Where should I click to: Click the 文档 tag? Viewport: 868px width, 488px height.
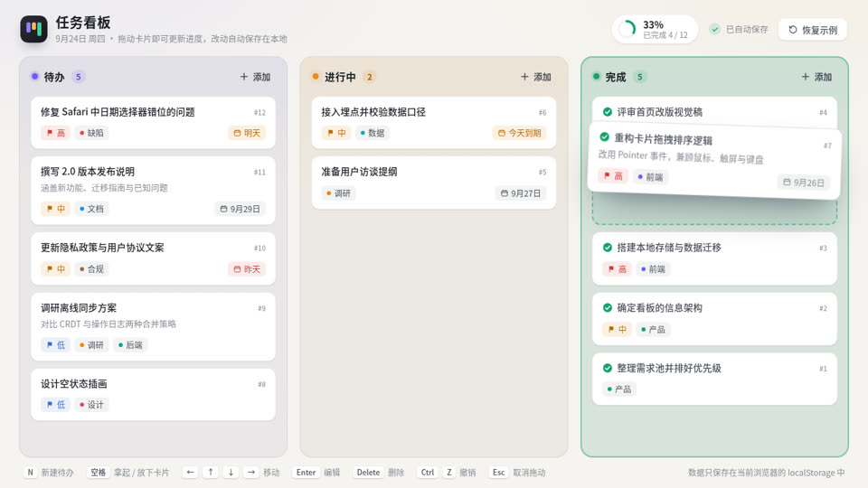91,209
